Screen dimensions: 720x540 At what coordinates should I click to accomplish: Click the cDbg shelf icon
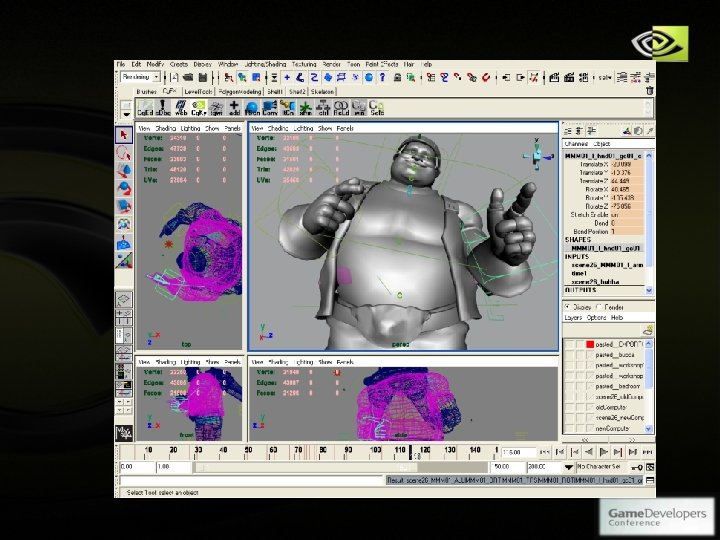[x=163, y=108]
